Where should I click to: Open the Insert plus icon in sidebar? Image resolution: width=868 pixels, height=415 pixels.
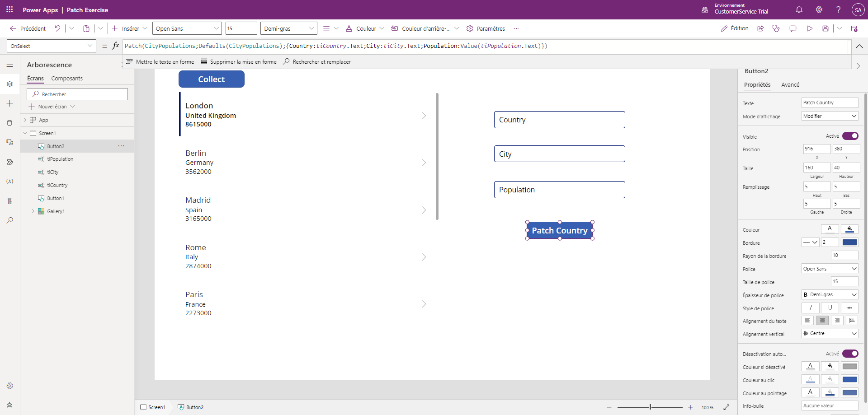pyautogui.click(x=9, y=103)
